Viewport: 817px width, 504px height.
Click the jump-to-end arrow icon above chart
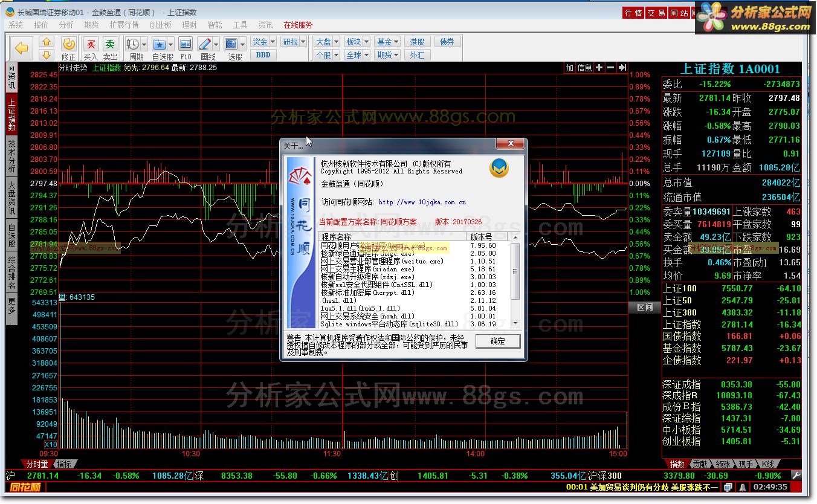[x=622, y=68]
